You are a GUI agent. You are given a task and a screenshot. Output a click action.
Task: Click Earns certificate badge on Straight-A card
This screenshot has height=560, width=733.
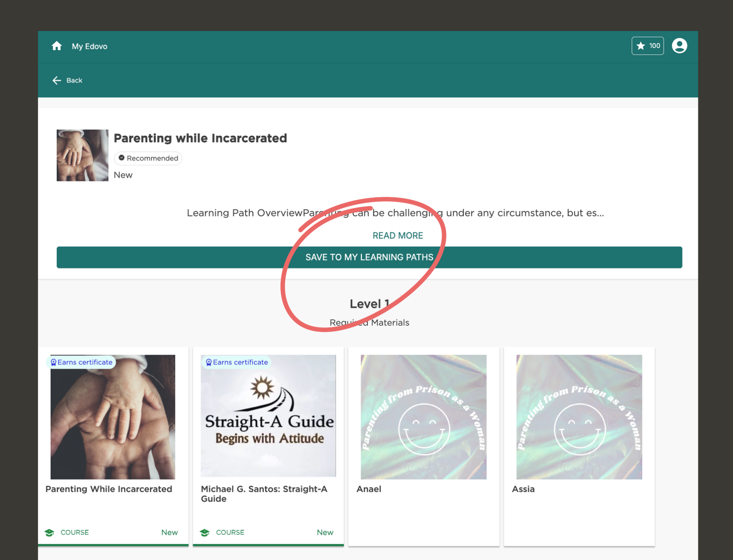(237, 362)
